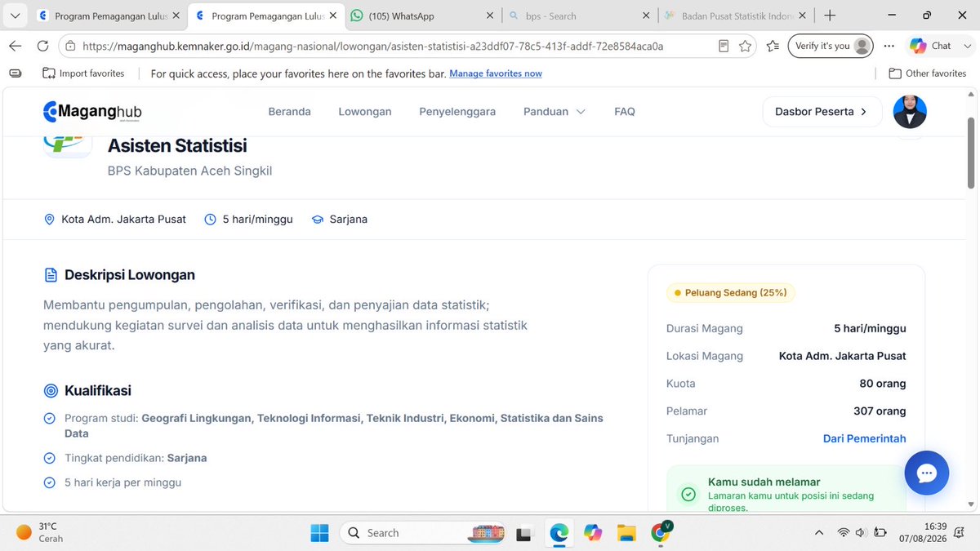Click the location pin icon

[x=49, y=220]
